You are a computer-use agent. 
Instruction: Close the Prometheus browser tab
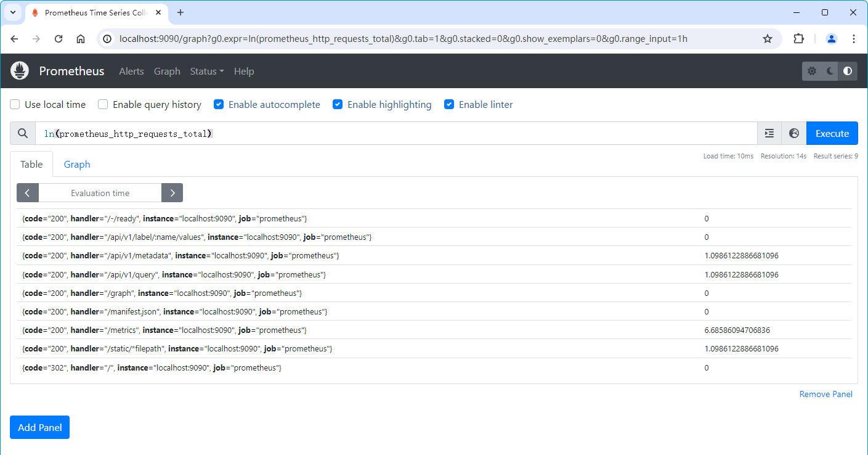click(158, 12)
